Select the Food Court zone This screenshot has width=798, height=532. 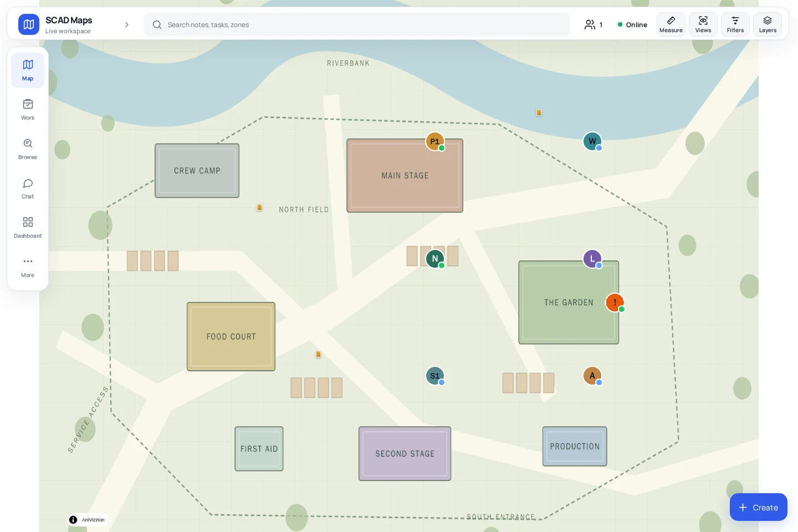[231, 336]
